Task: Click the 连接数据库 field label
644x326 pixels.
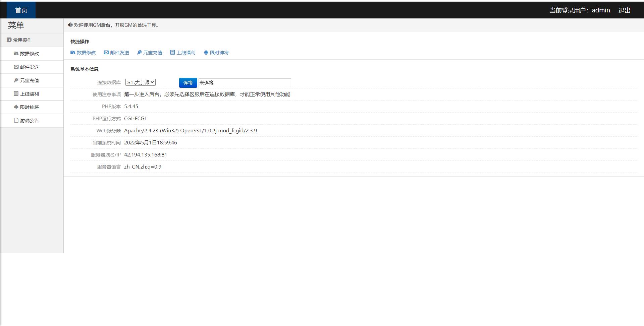Action: 109,82
